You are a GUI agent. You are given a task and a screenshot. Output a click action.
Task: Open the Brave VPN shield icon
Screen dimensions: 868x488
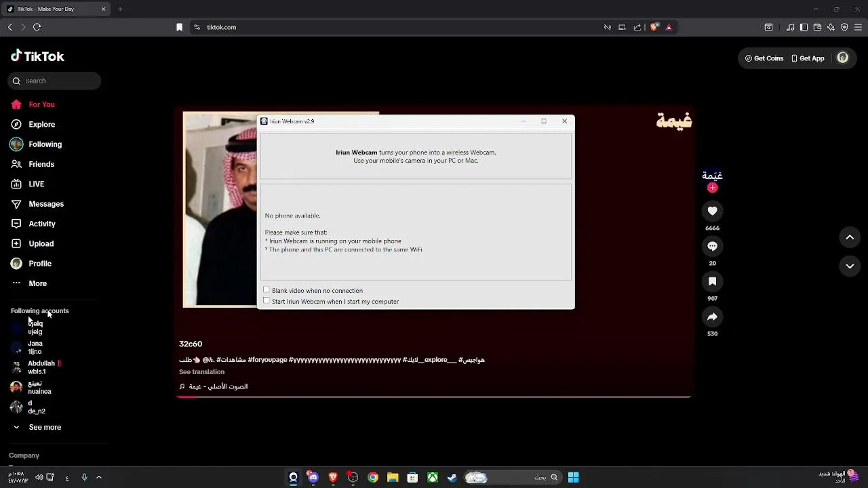(x=844, y=27)
